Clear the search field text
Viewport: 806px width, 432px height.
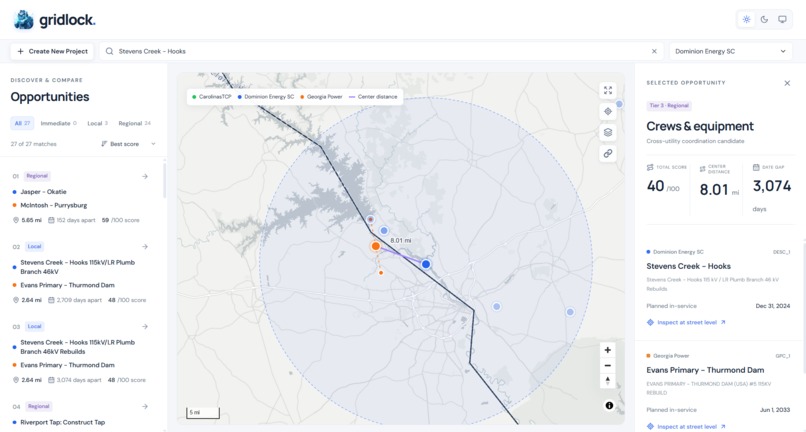point(654,51)
